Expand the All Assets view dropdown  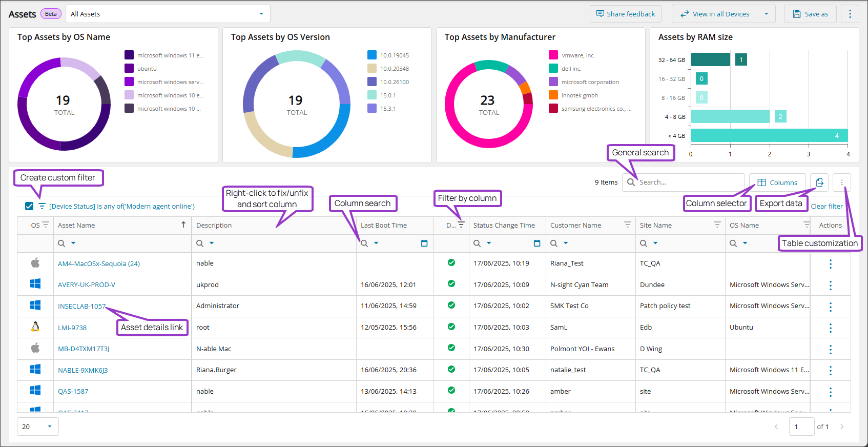(261, 14)
